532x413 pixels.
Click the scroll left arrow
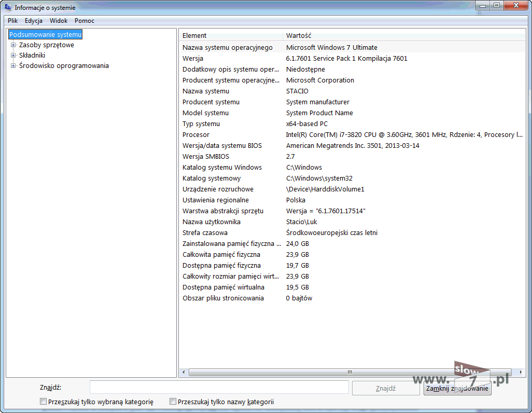point(184,372)
